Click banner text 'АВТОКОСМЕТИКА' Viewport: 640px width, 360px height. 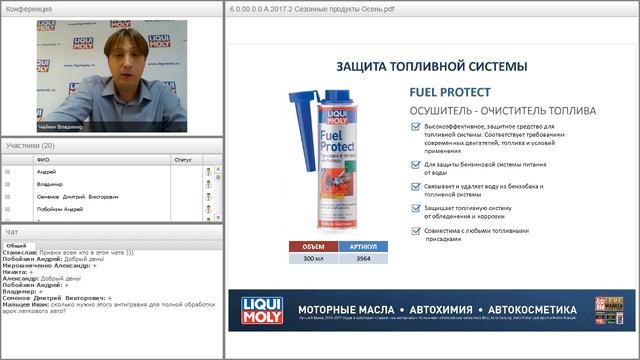click(532, 310)
